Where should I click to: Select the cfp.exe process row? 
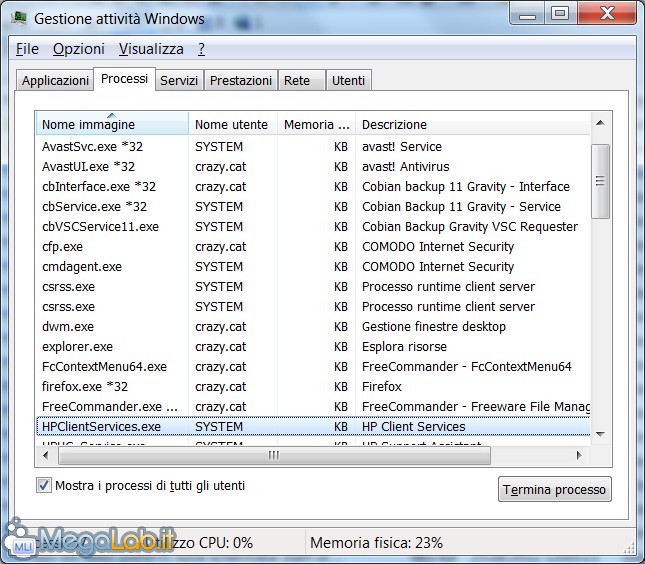click(x=313, y=246)
